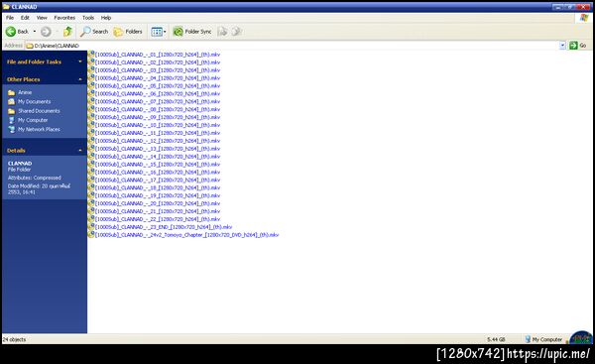Click file icon of CLANNAD episode 10

[91, 125]
